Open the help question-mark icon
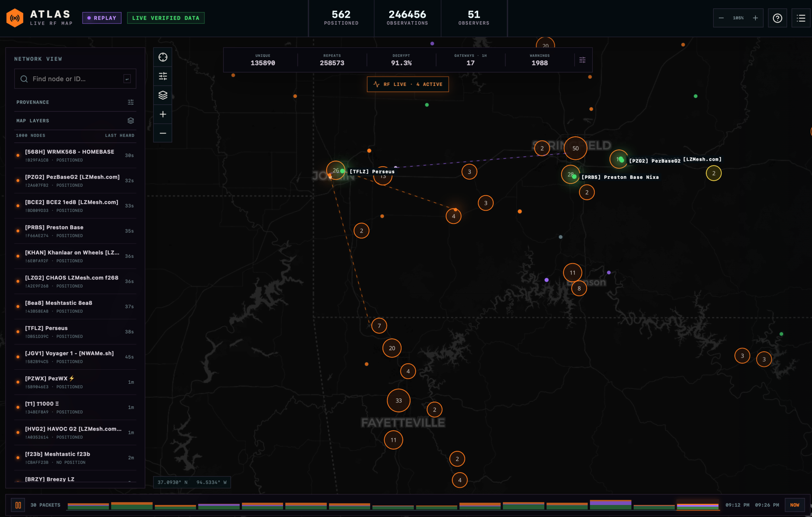812x517 pixels. [777, 18]
